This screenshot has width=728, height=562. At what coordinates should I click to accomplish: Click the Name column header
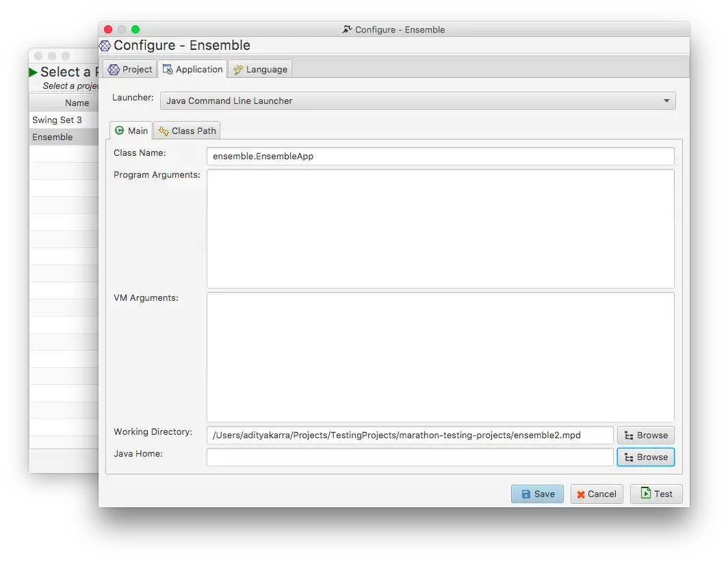[x=64, y=103]
